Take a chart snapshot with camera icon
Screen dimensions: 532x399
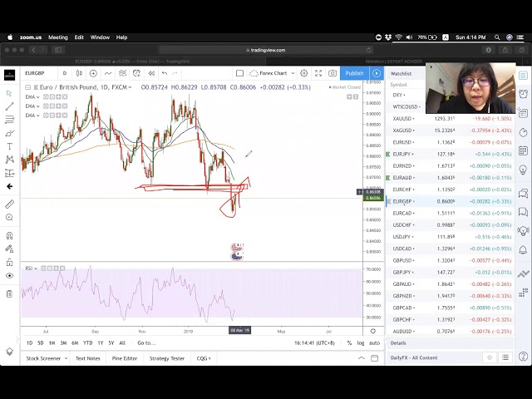pyautogui.click(x=332, y=73)
